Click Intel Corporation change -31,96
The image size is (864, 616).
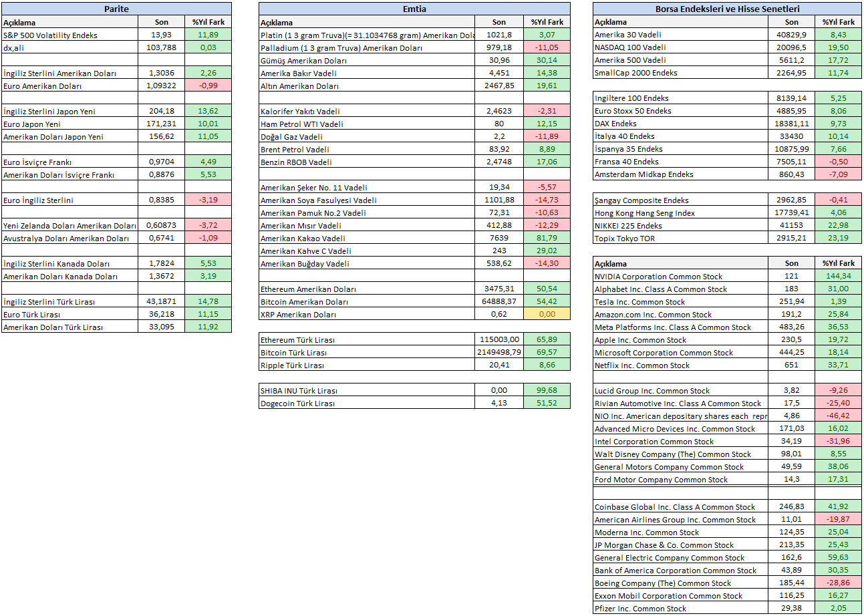point(839,441)
